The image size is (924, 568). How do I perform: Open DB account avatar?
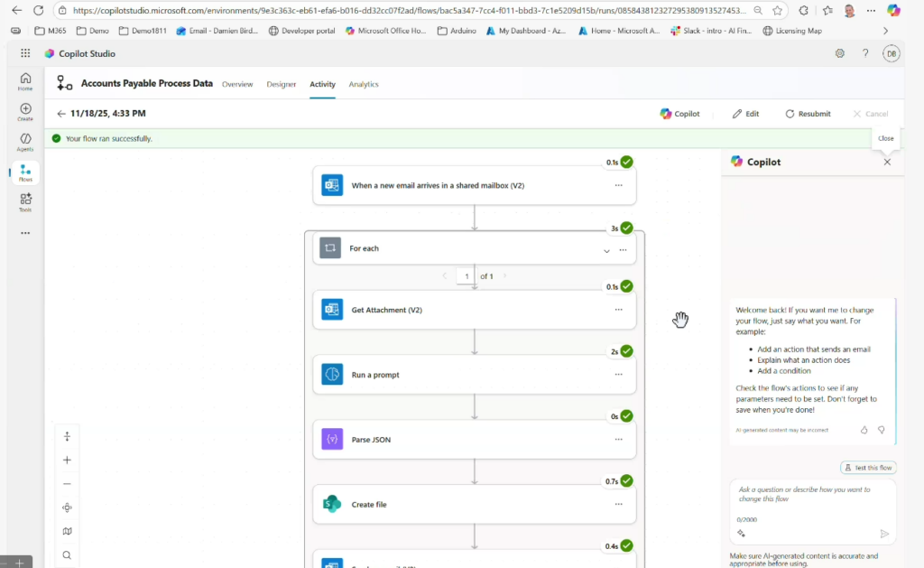point(891,53)
